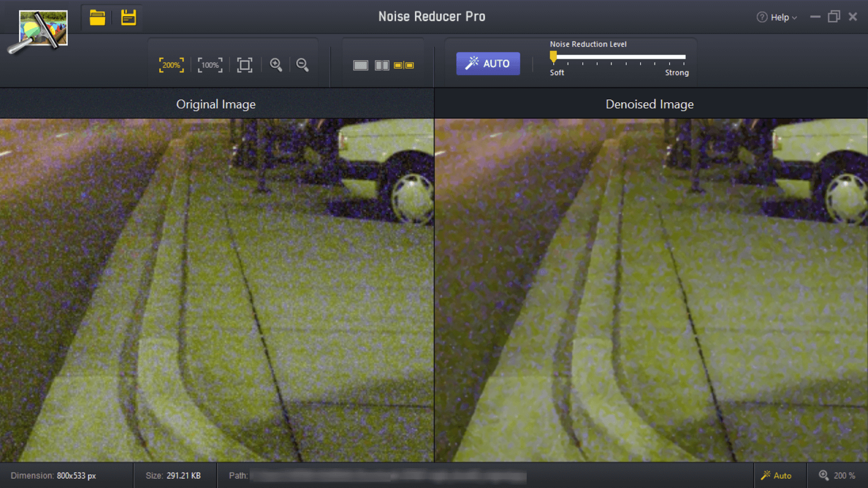This screenshot has height=488, width=868.
Task: Click the Noise Reduction Level slider handle
Action: (553, 57)
